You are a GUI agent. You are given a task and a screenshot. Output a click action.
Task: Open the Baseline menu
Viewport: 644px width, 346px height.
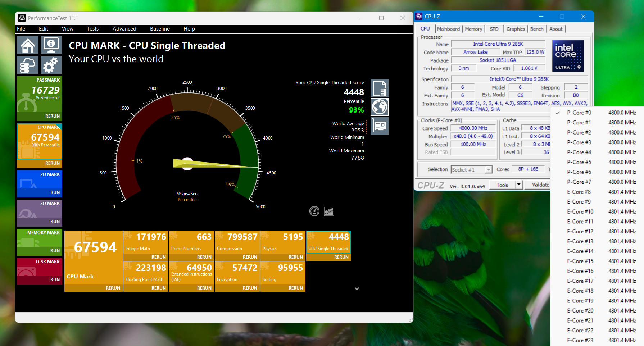tap(160, 29)
